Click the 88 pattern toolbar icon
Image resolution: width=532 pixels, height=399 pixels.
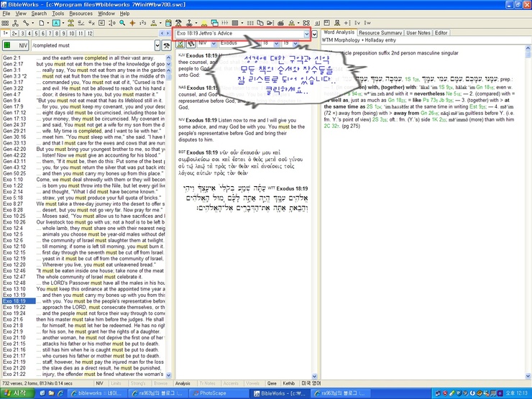(306, 23)
